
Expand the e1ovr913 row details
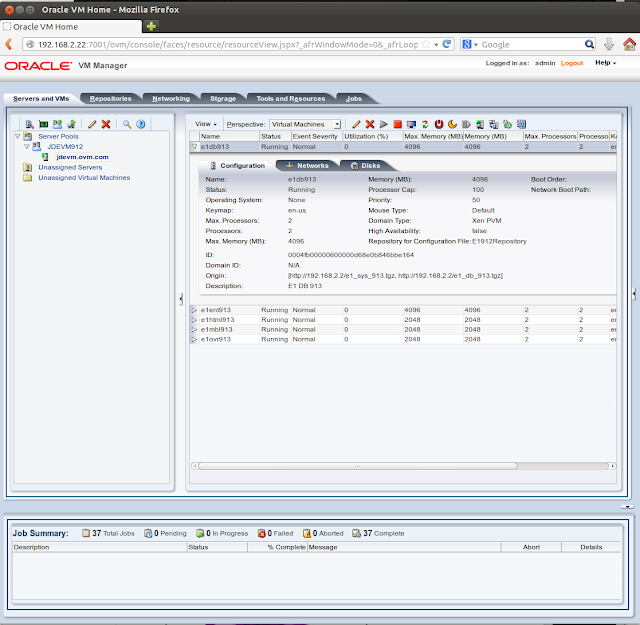point(194,340)
